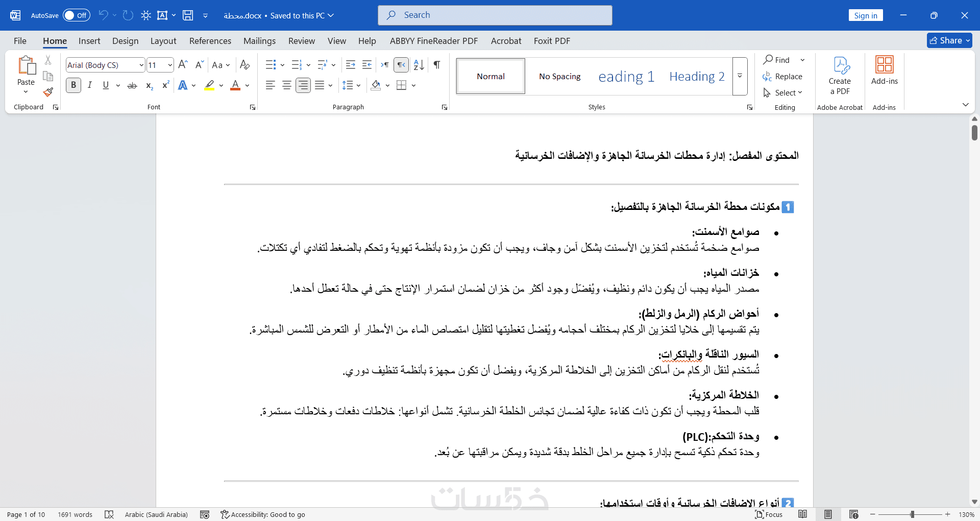Open the Borders dropdown arrow
This screenshot has width=980, height=521.
(x=413, y=85)
